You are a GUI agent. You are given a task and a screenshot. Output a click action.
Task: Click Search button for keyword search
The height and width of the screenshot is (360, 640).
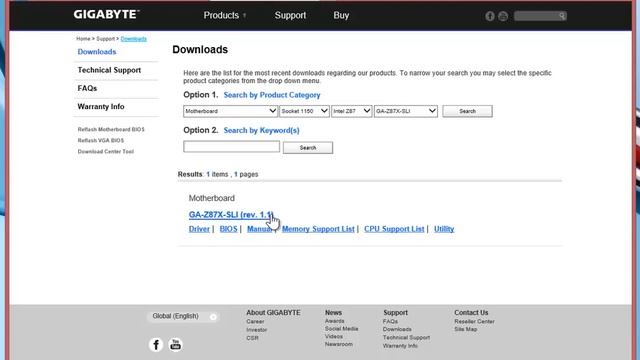point(308,148)
